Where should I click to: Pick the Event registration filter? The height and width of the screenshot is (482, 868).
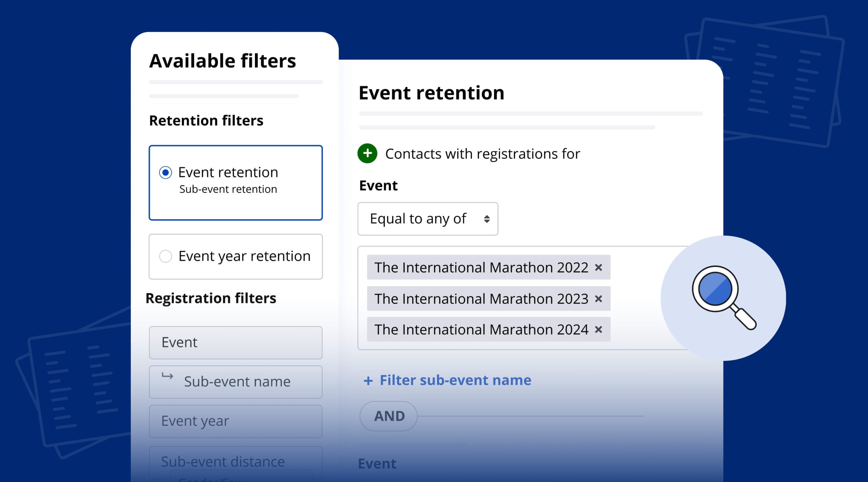click(235, 343)
